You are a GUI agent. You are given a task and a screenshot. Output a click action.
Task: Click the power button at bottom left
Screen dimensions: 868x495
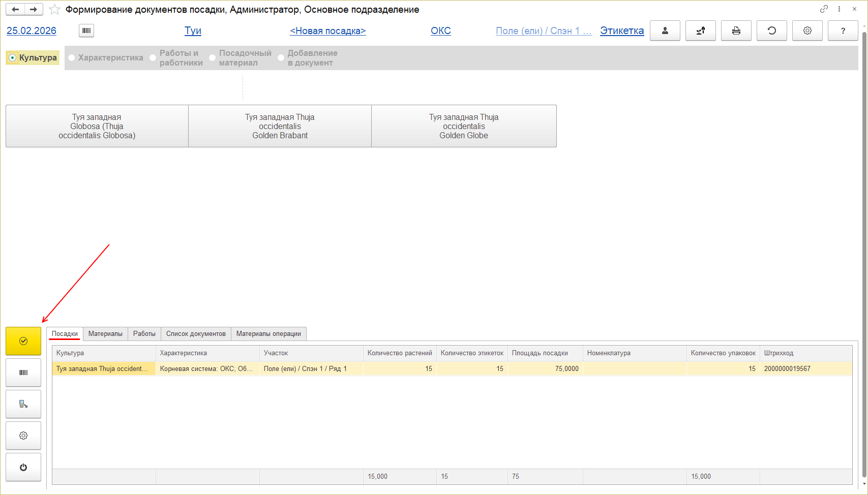point(23,467)
